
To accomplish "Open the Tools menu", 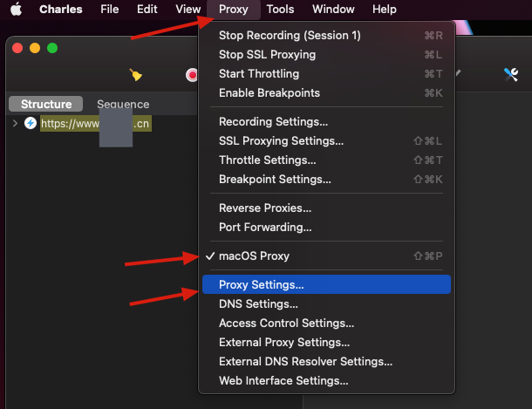I will pos(280,9).
